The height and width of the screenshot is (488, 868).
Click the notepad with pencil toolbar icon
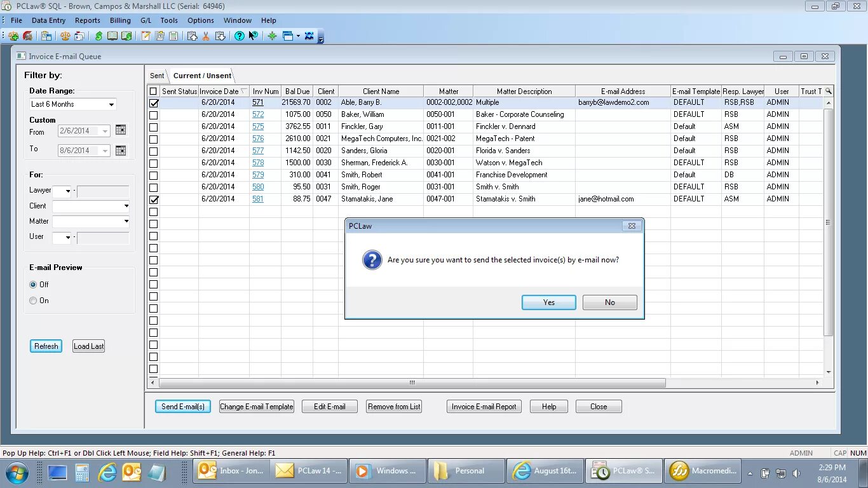pyautogui.click(x=146, y=36)
